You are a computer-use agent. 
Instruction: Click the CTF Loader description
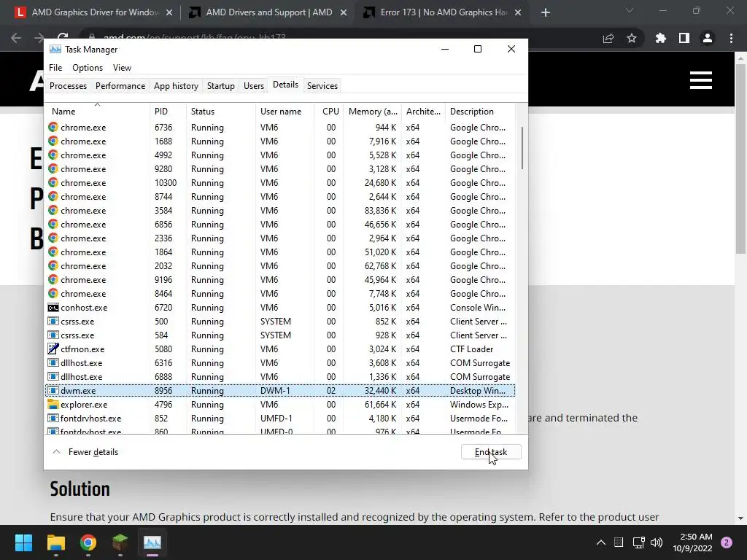coord(471,349)
